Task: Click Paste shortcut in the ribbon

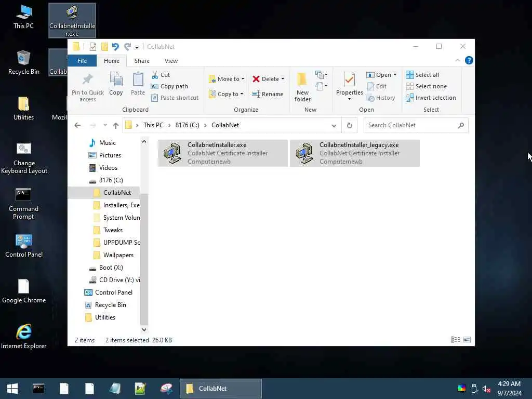Action: [x=175, y=98]
